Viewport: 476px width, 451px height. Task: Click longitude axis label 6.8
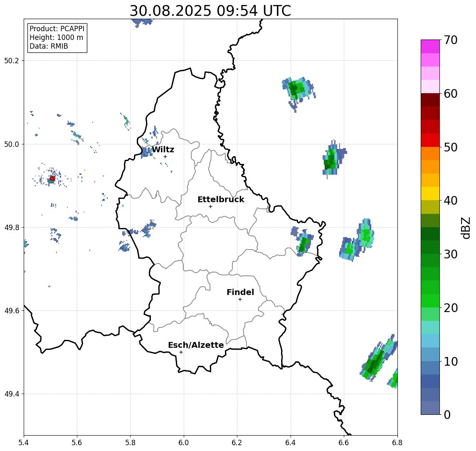click(397, 443)
